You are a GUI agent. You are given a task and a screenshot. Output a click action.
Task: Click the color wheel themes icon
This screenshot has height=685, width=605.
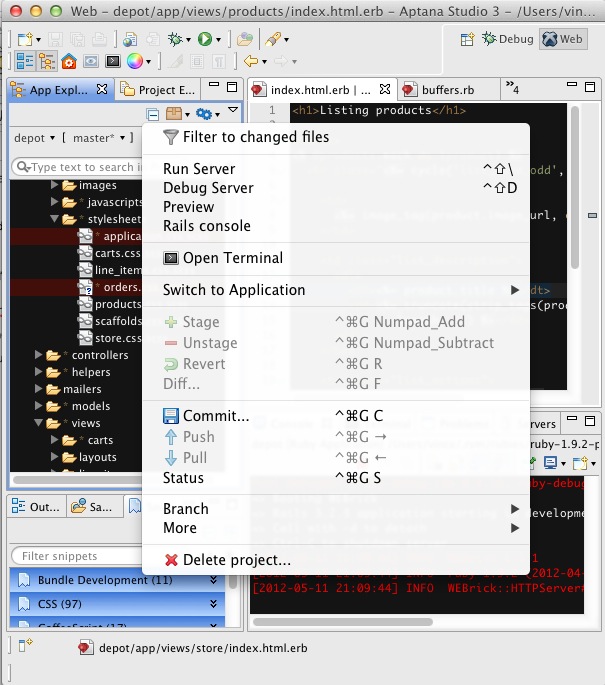click(x=135, y=61)
